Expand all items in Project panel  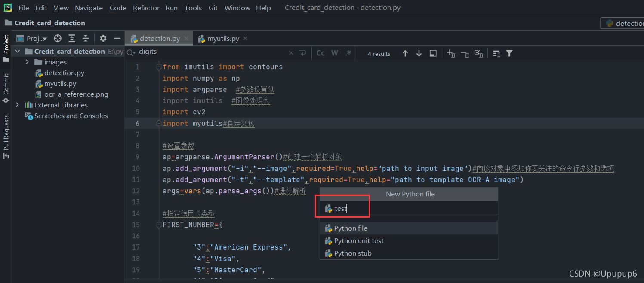pyautogui.click(x=72, y=38)
